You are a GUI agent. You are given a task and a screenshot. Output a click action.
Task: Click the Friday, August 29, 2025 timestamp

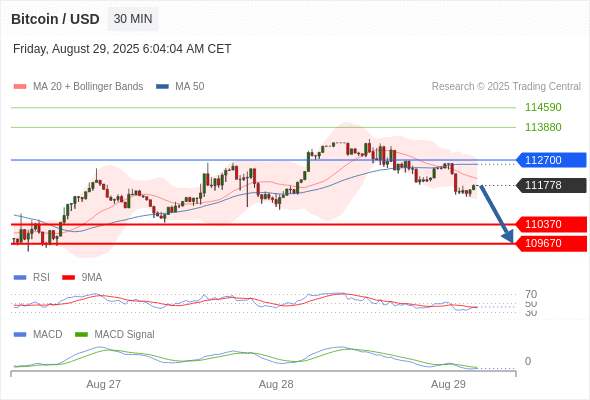tap(122, 49)
